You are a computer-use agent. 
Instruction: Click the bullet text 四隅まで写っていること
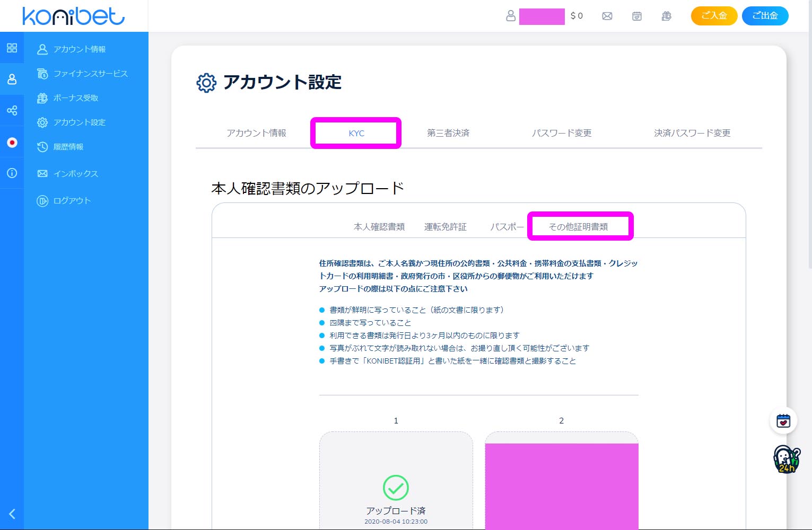370,323
